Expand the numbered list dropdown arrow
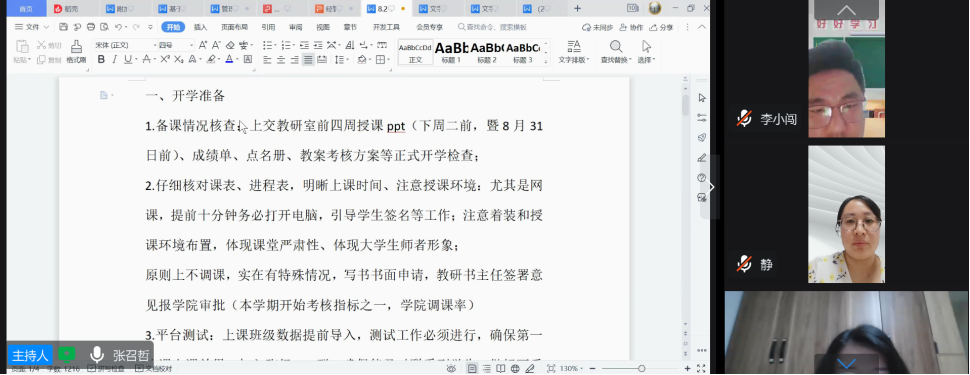Viewport: 970px width, 375px height. (x=293, y=45)
